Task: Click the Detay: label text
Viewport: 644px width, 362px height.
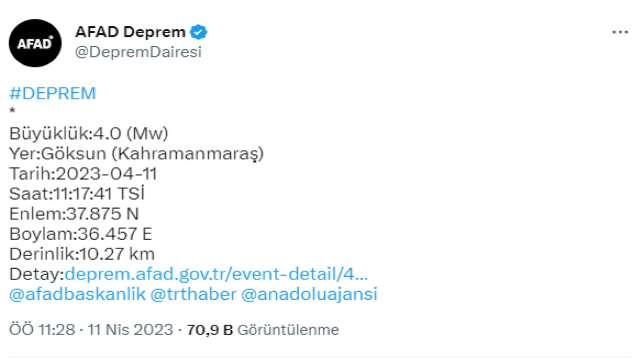Action: point(36,274)
